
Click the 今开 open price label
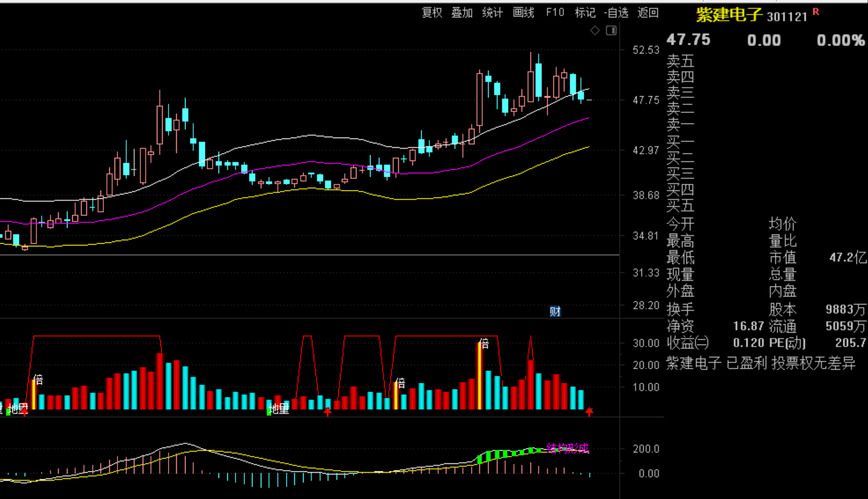tap(680, 224)
